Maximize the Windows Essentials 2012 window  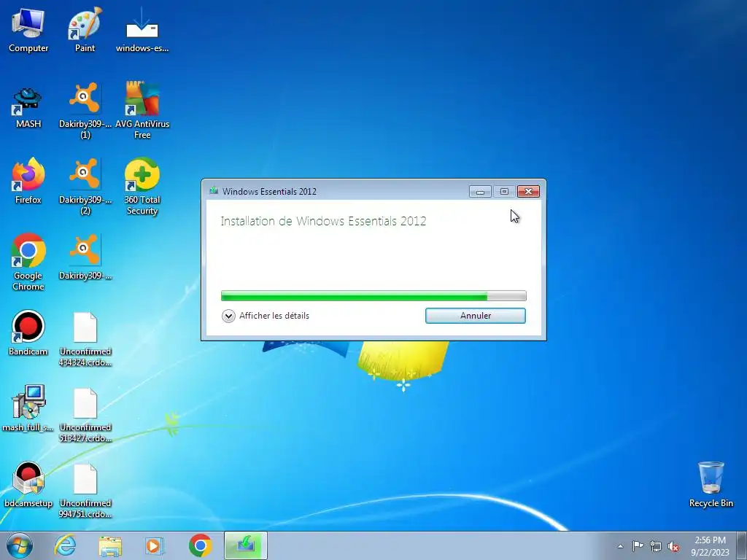(x=504, y=192)
